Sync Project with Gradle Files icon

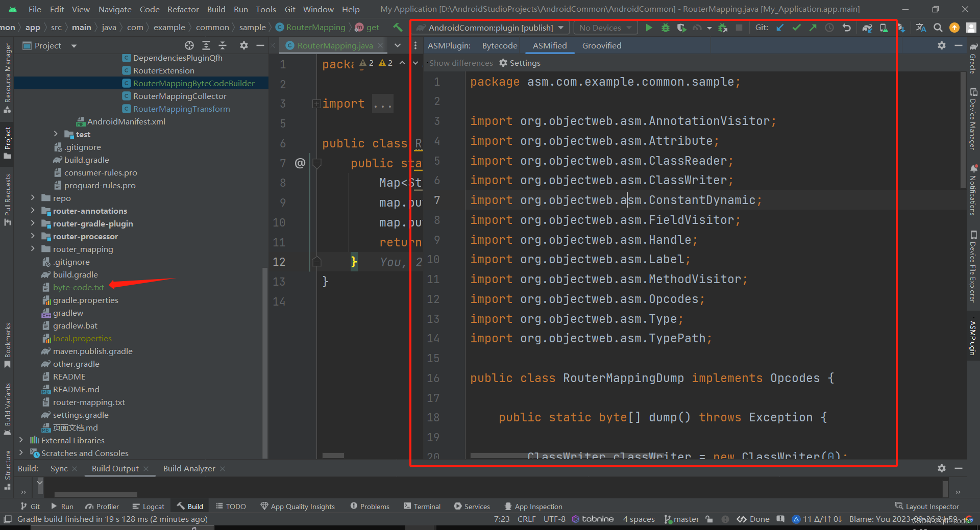[x=867, y=28]
